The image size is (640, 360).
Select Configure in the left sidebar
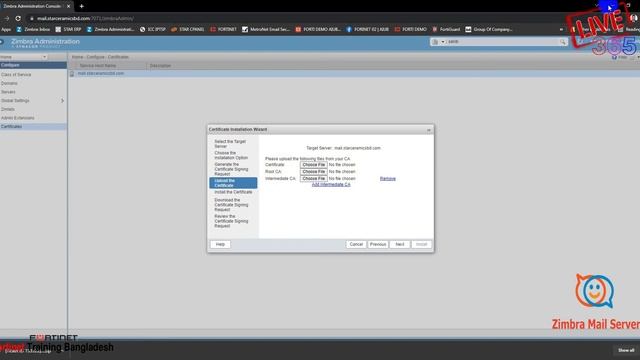click(33, 65)
